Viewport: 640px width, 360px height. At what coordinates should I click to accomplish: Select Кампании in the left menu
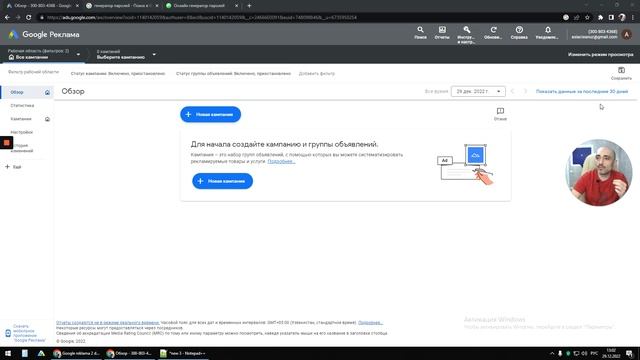coord(21,119)
